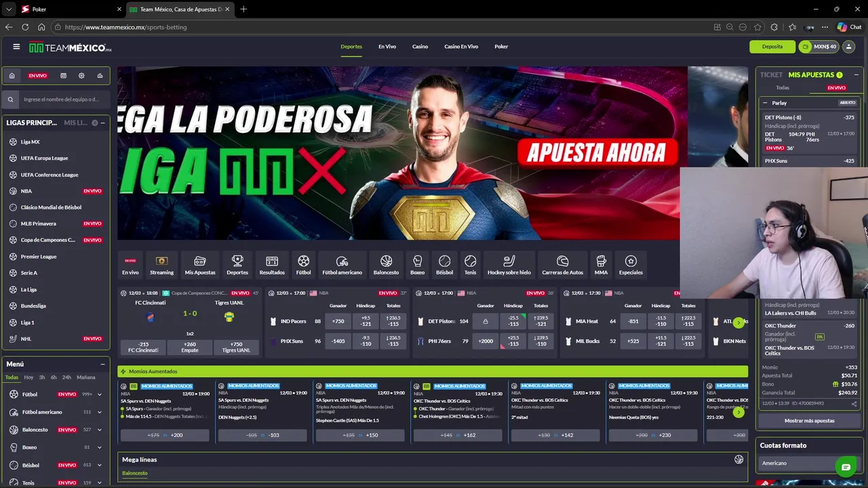868x488 pixels.
Task: Open the Deportes trophy shortcut tile
Action: pyautogui.click(x=237, y=265)
